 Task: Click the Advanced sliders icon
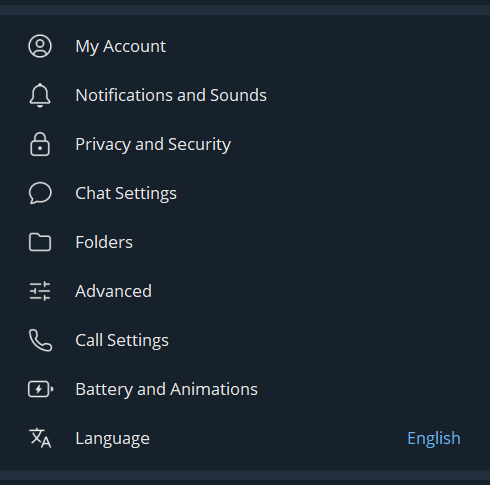pos(40,291)
